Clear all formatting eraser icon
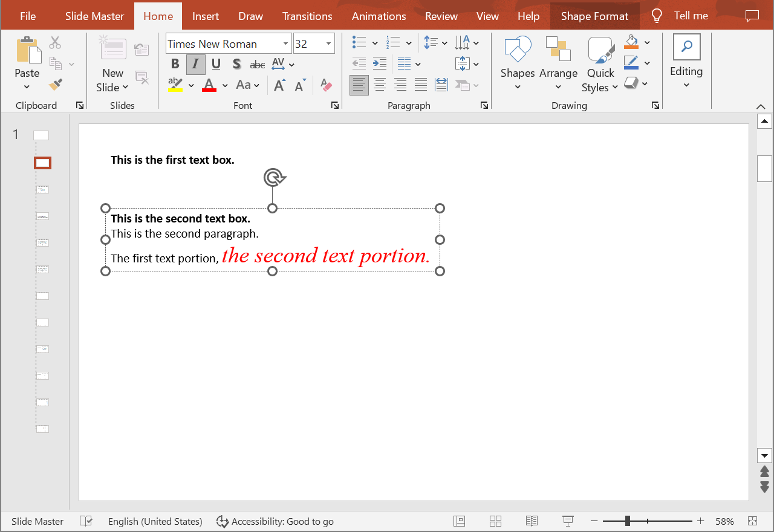Image resolution: width=774 pixels, height=532 pixels. (327, 85)
